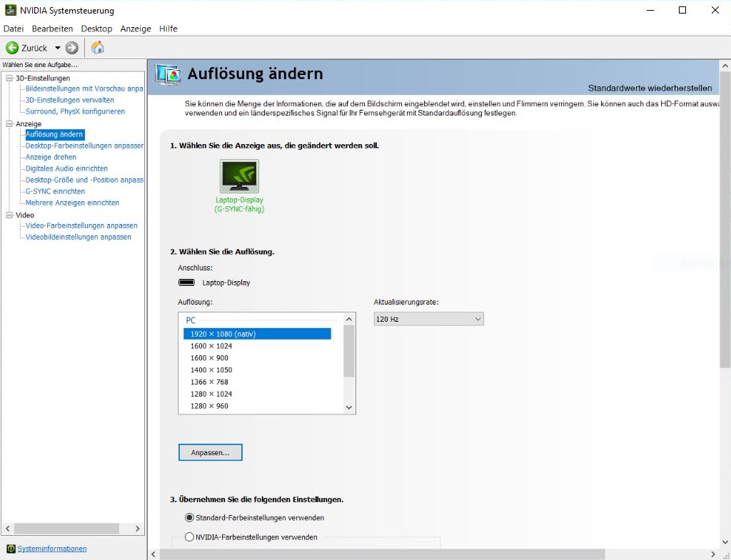Open Desktop-Größe und -Position anpassen
This screenshot has width=731, height=560.
tap(84, 180)
